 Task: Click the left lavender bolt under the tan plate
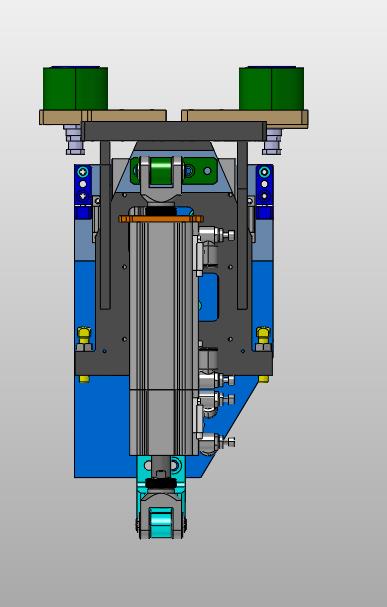pyautogui.click(x=74, y=140)
